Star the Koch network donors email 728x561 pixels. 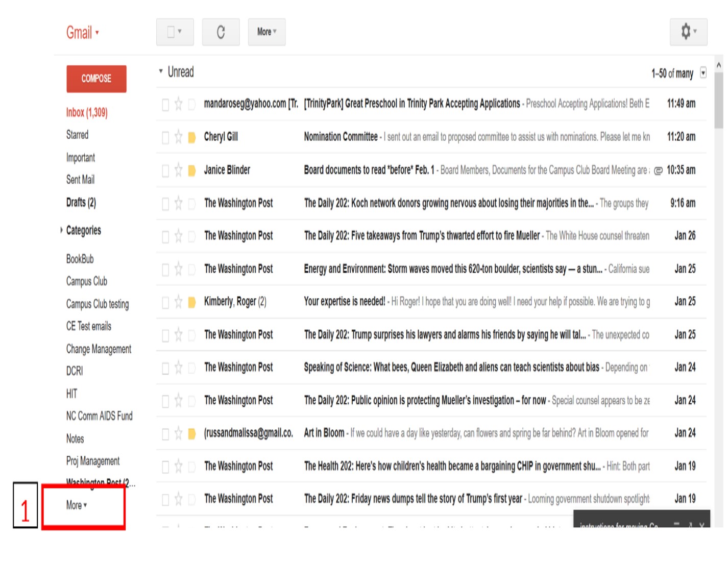click(x=178, y=203)
